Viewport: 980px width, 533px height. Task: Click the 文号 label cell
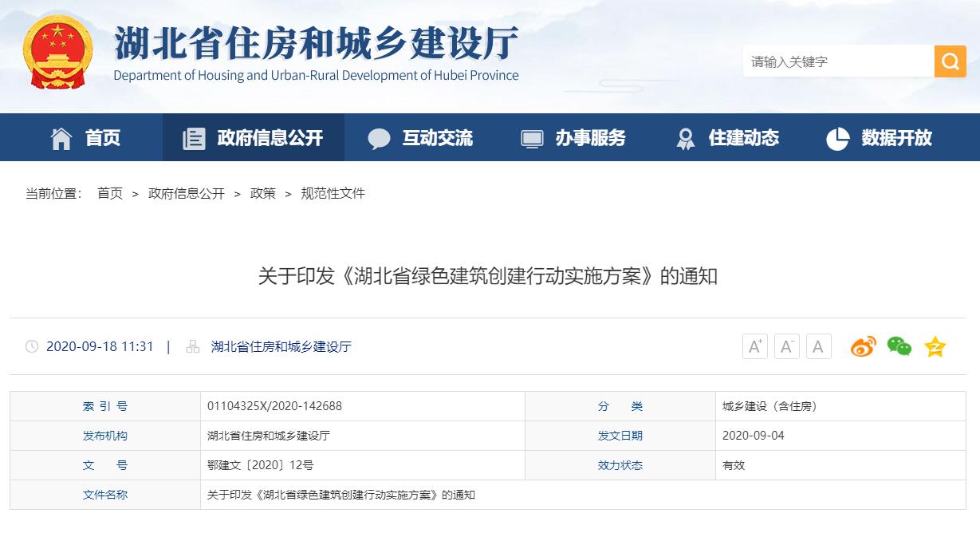click(x=105, y=465)
